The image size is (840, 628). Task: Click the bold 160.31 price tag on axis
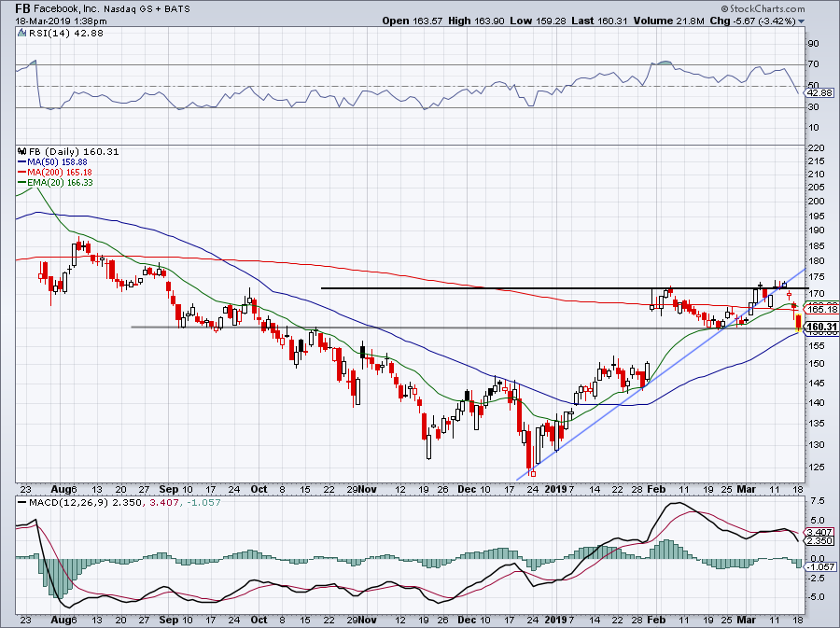click(821, 328)
